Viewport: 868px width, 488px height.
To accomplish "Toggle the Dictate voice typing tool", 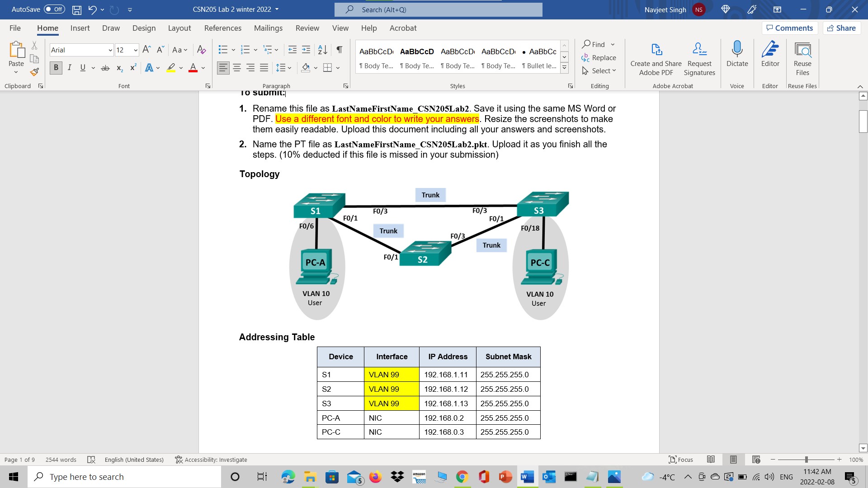I will (737, 58).
